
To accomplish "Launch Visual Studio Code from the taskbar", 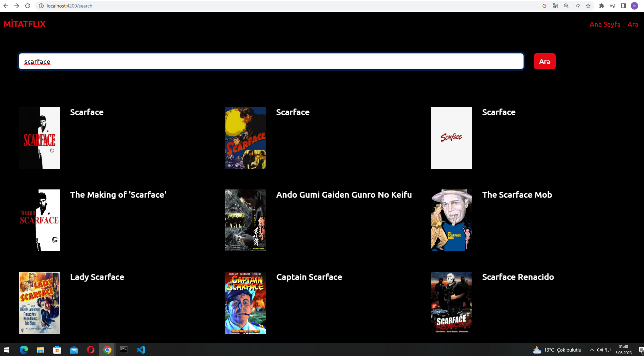I will (x=141, y=350).
